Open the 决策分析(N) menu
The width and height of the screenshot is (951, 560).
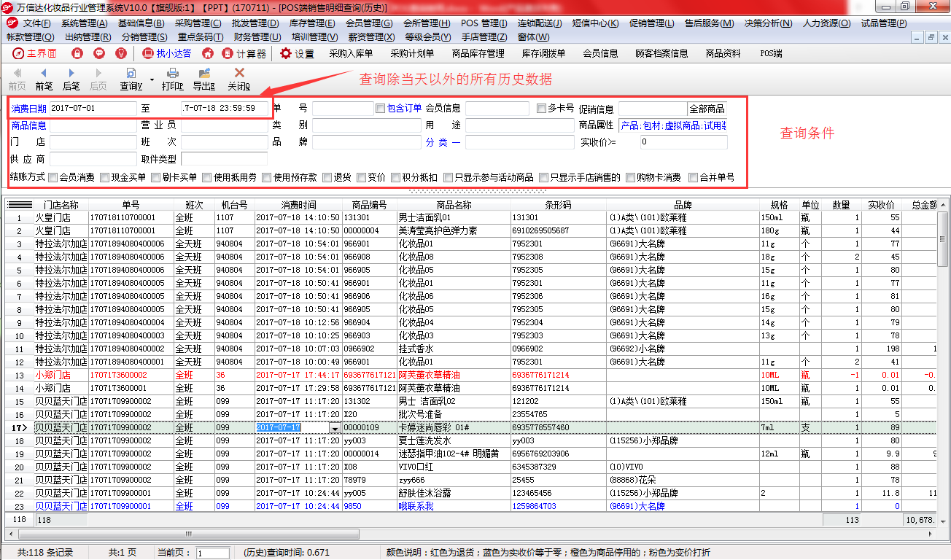[768, 23]
